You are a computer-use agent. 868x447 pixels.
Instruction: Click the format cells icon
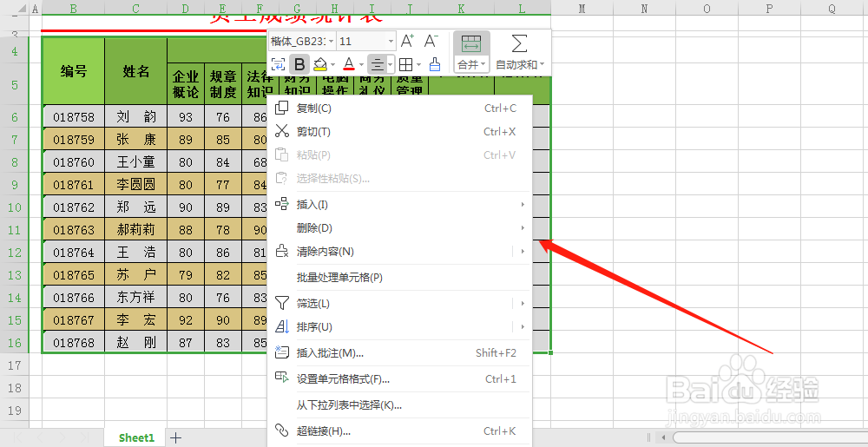point(282,378)
